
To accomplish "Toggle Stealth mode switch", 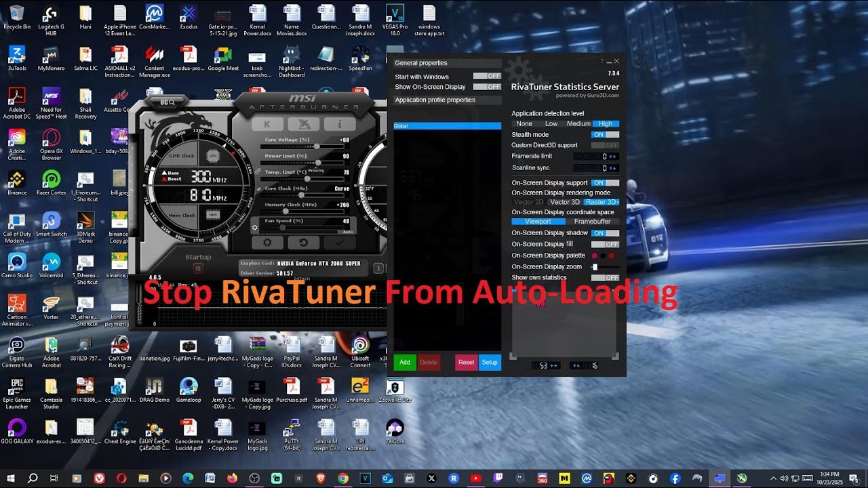I will point(605,135).
